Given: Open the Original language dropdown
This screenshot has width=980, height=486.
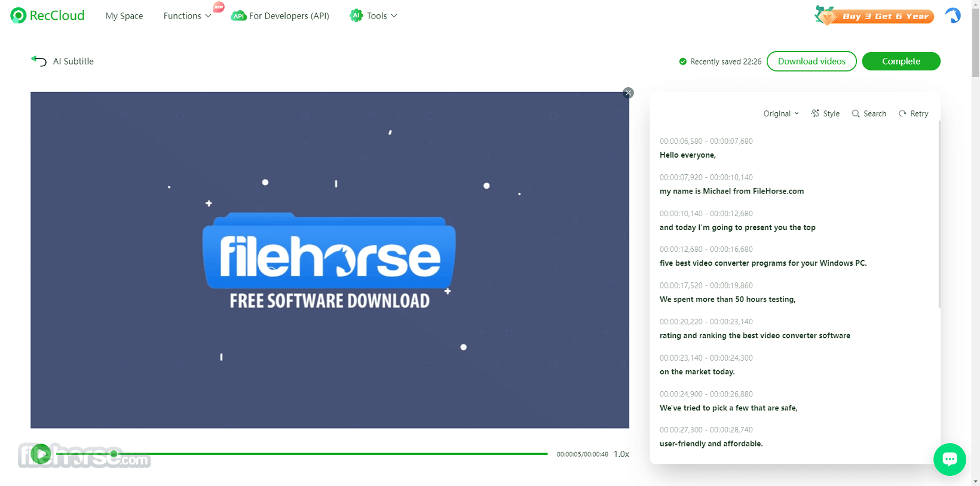Looking at the screenshot, I should tap(781, 113).
